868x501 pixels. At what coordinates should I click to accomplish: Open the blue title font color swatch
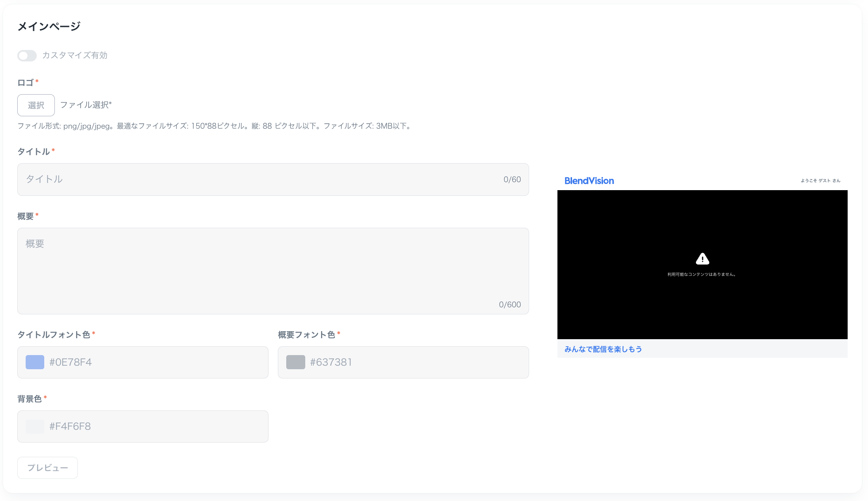tap(35, 362)
